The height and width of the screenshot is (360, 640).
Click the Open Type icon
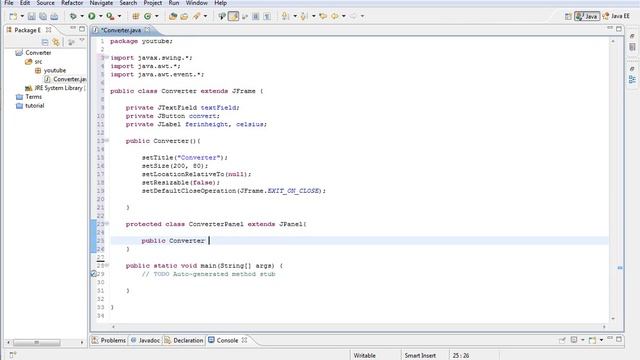click(173, 16)
